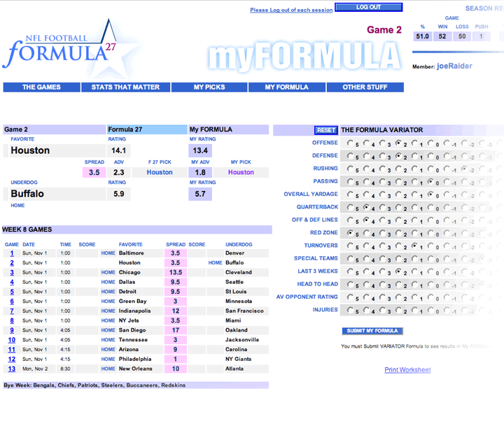The width and height of the screenshot is (504, 447).
Task: Open game 1 Baltimore vs Denver
Action: pyautogui.click(x=12, y=253)
